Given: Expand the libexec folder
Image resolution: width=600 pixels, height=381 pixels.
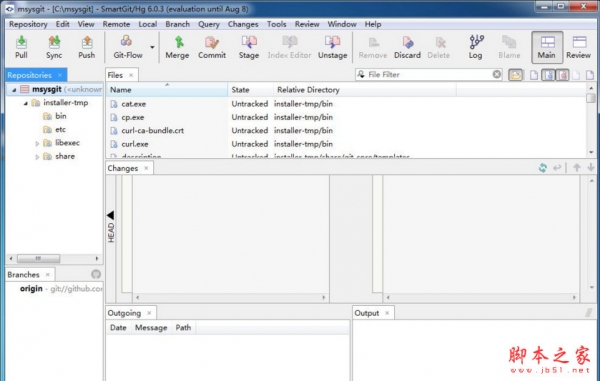Looking at the screenshot, I should click(x=37, y=143).
